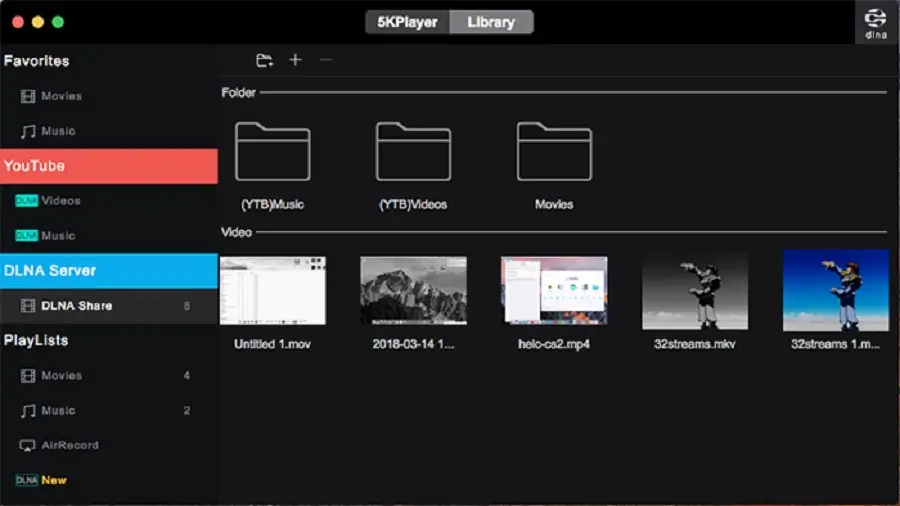Viewport: 900px width, 506px height.
Task: Open the DLNA icon in top-right corner
Action: 875,23
